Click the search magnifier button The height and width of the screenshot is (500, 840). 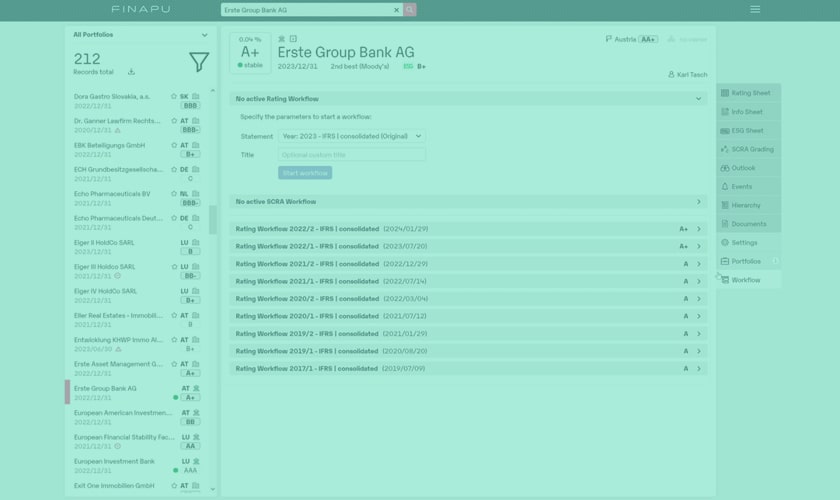tap(410, 10)
